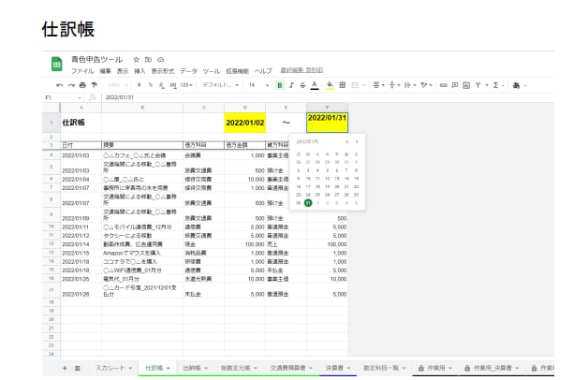Increase decimal places
588x380 pixels.
pos(172,85)
